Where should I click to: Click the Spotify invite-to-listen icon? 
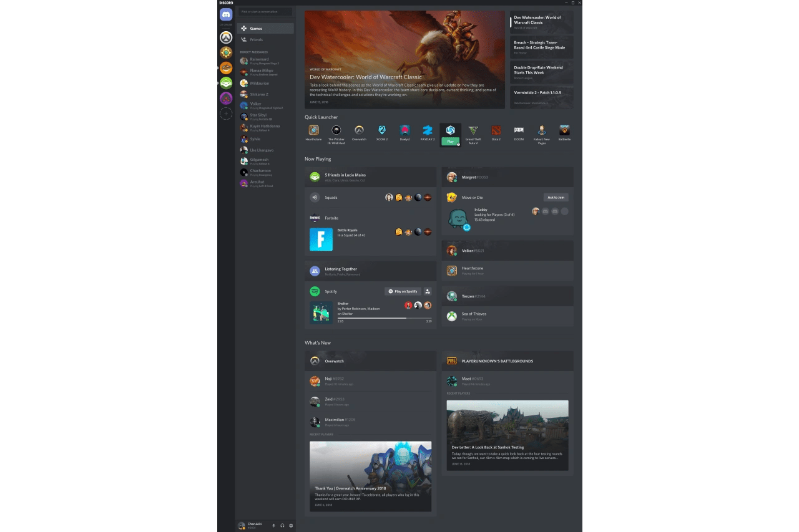click(x=428, y=291)
